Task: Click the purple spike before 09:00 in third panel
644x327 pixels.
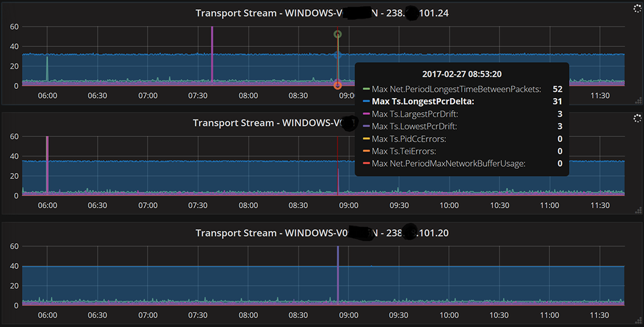Action: (338, 274)
